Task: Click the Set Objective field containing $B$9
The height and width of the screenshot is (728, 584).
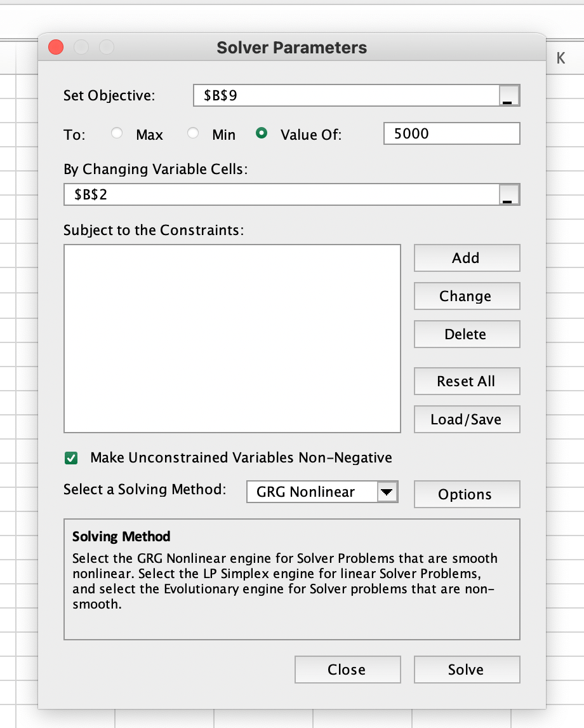Action: pos(347,96)
